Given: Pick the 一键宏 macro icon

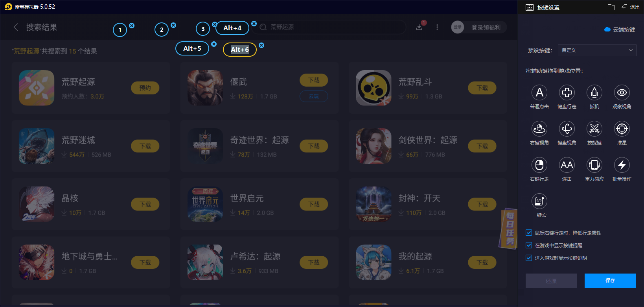Looking at the screenshot, I should [x=539, y=201].
